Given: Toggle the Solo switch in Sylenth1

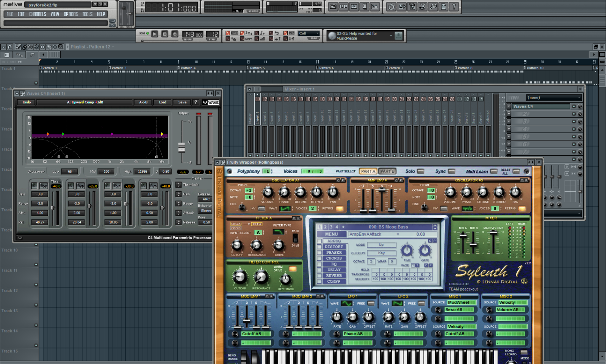Looking at the screenshot, I should [x=421, y=171].
